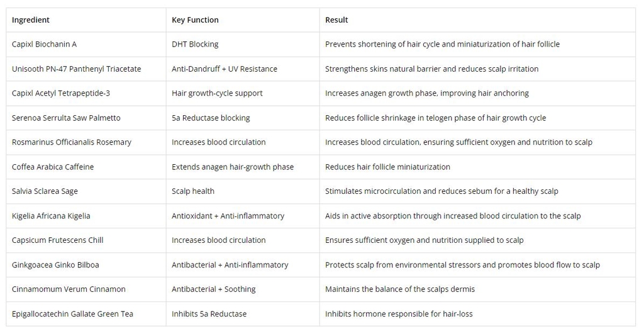Image resolution: width=644 pixels, height=336 pixels.
Task: Select Unisooth PN-47 Panthenyl Triacetate ingredient
Action: coord(76,69)
